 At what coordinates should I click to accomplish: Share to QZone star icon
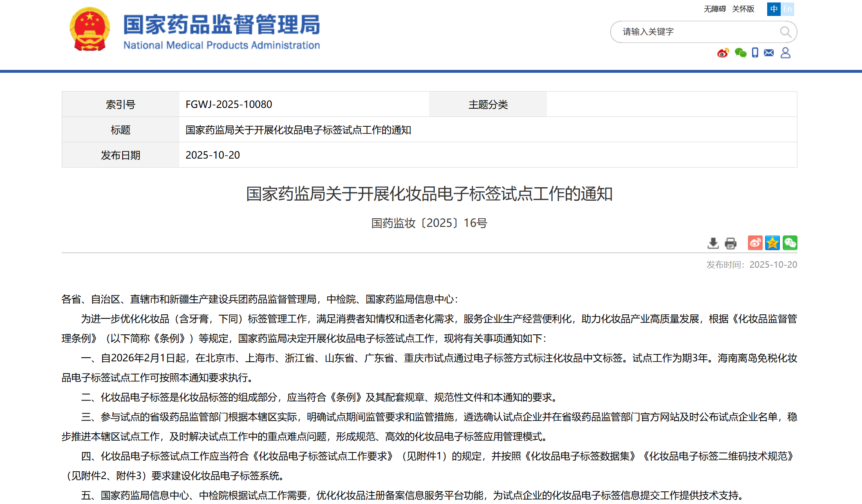pyautogui.click(x=772, y=243)
